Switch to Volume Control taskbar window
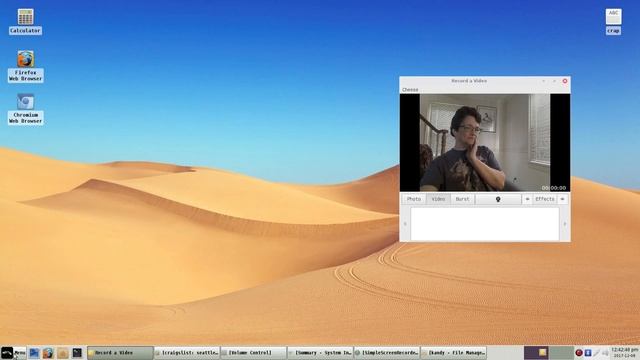 pos(253,353)
